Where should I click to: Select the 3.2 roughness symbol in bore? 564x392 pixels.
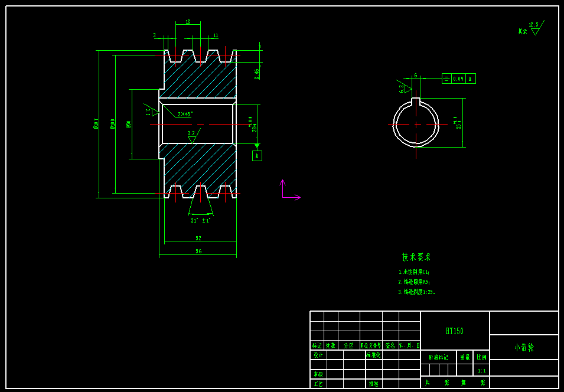(193, 136)
